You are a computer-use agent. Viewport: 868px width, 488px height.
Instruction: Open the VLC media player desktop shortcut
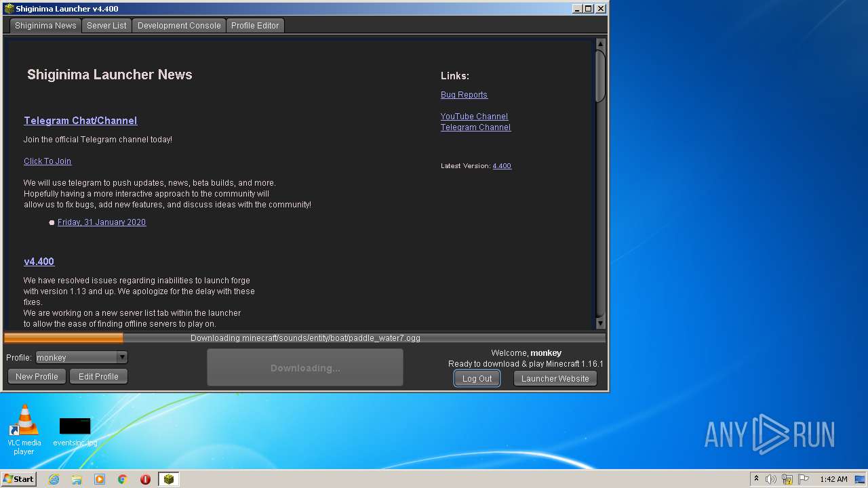point(24,430)
